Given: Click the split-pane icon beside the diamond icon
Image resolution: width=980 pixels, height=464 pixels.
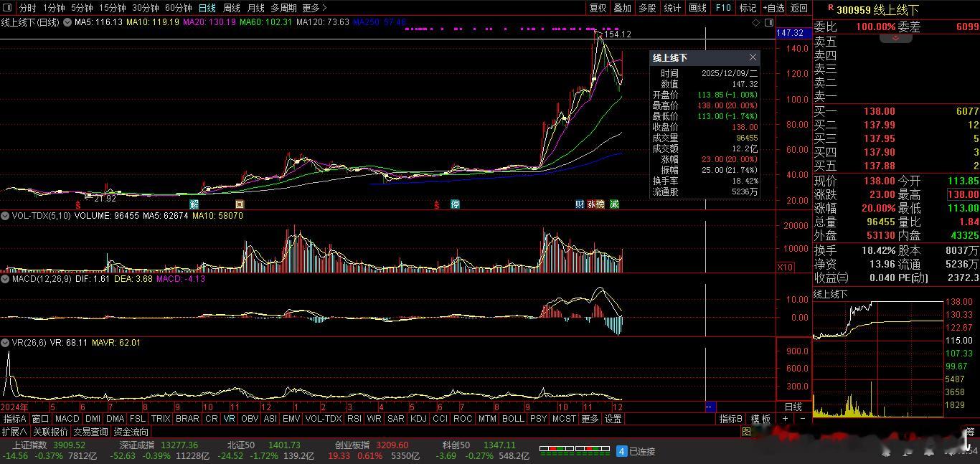Looking at the screenshot, I should pyautogui.click(x=769, y=23).
